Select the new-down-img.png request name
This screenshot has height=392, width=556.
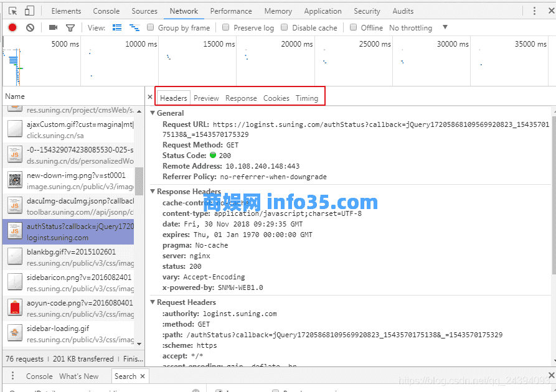click(76, 175)
